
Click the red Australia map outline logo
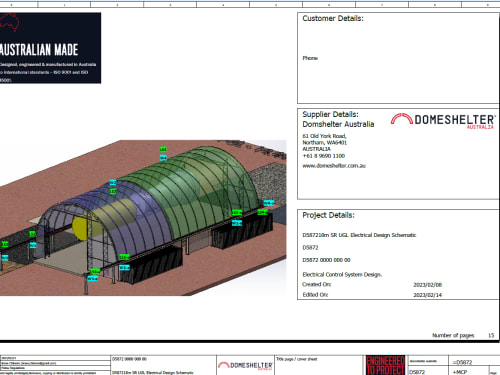(x=9, y=22)
